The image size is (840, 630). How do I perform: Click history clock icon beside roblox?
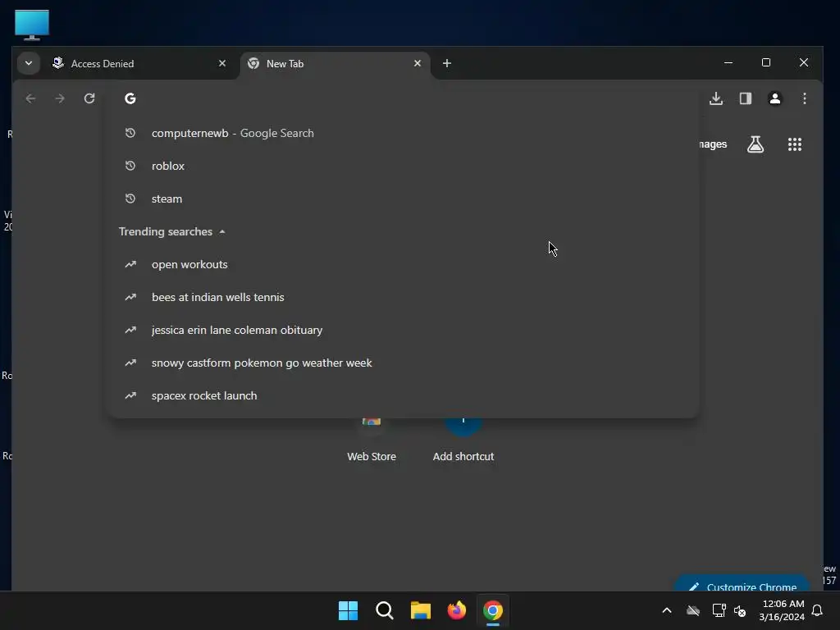[x=130, y=166]
